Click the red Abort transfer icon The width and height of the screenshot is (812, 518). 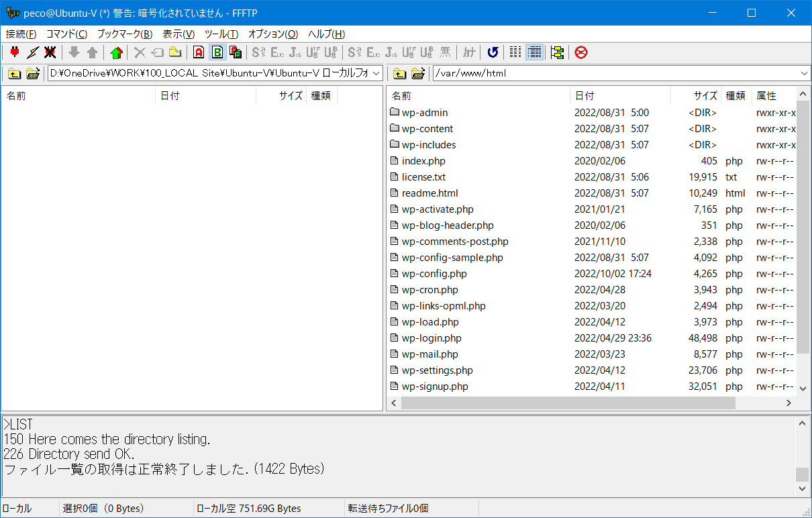(x=581, y=52)
